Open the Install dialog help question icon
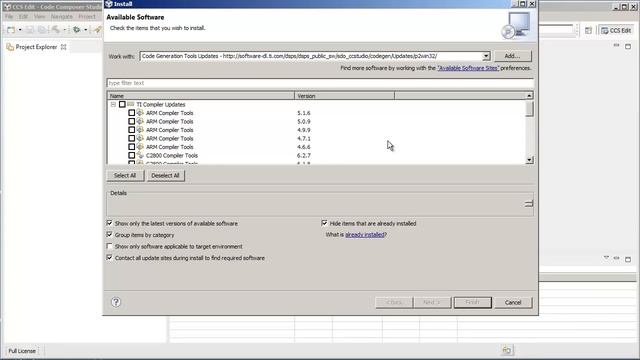This screenshot has width=640, height=360. pos(116,302)
